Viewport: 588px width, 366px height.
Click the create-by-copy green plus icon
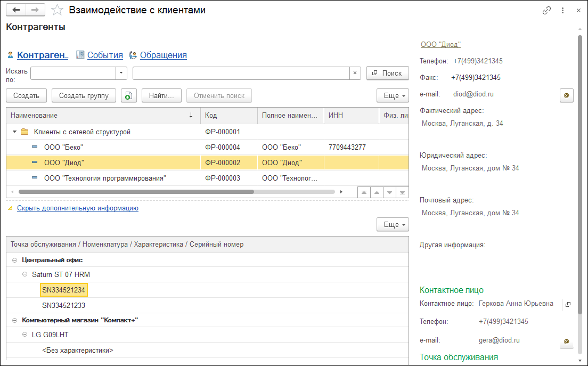coord(129,95)
